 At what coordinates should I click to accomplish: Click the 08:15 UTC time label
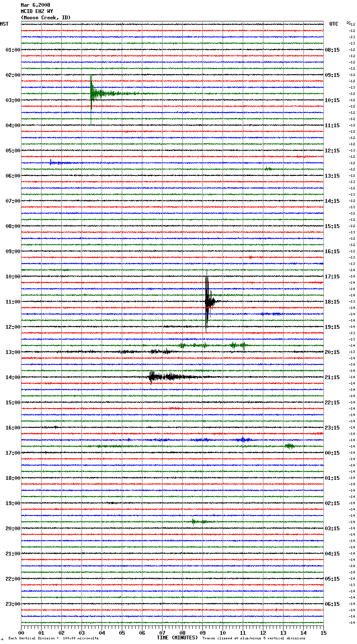click(x=332, y=50)
